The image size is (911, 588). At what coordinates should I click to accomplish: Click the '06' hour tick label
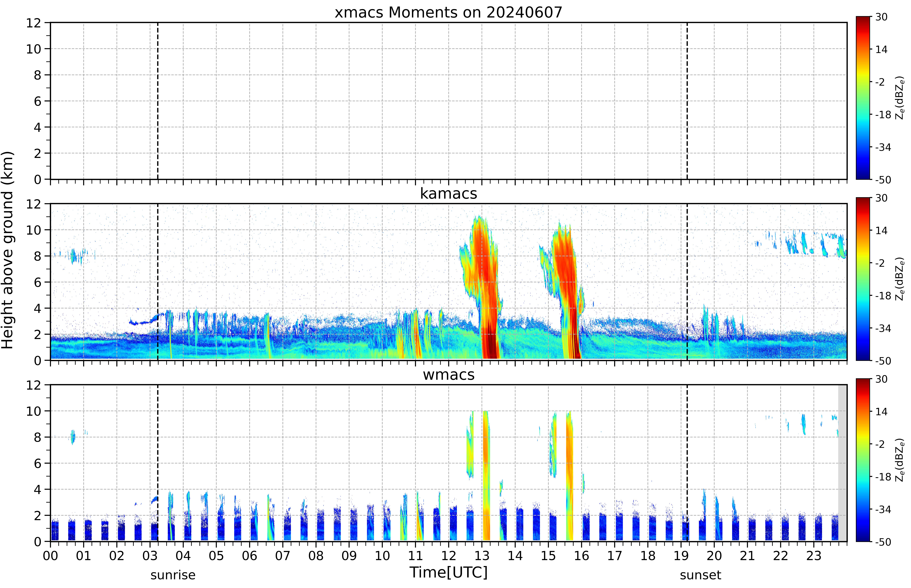coord(250,556)
